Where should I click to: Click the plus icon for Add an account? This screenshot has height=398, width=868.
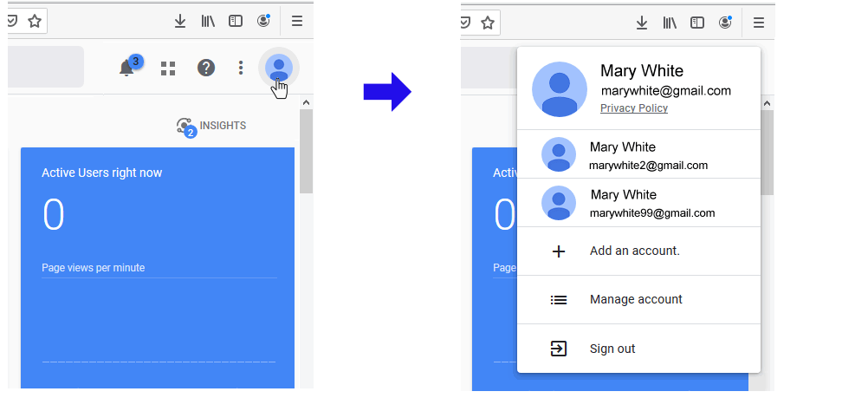coord(559,251)
